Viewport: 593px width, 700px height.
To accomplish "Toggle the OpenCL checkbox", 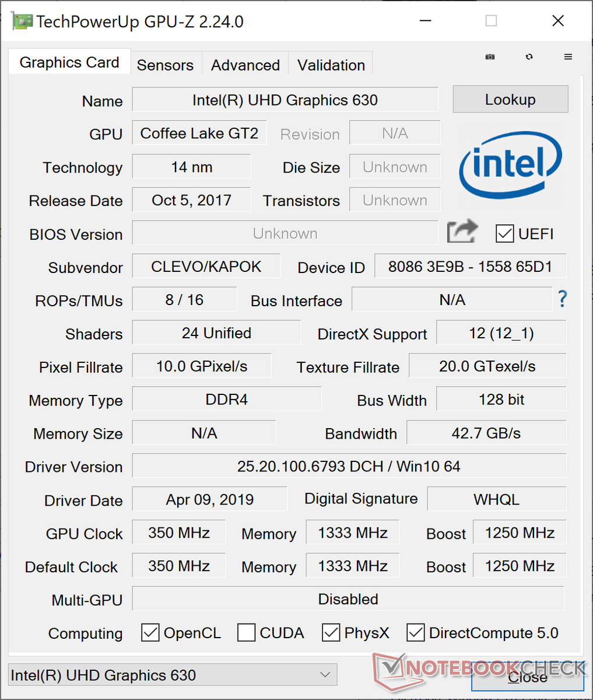I will tap(150, 632).
